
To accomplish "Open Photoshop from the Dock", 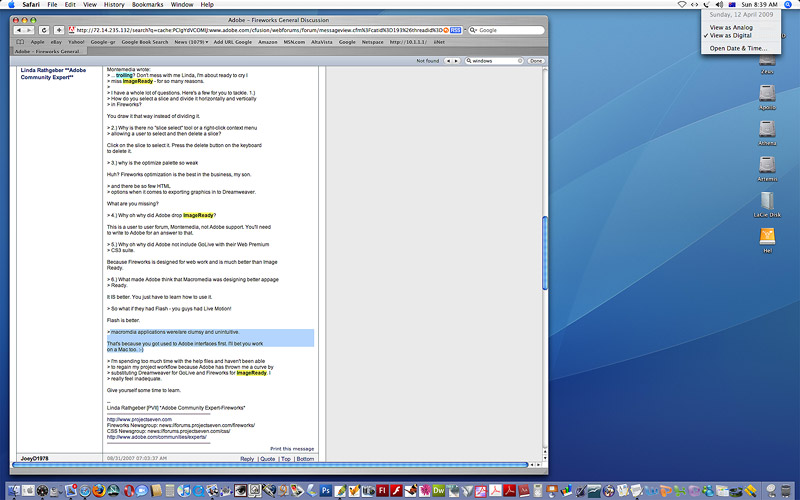I will (326, 490).
